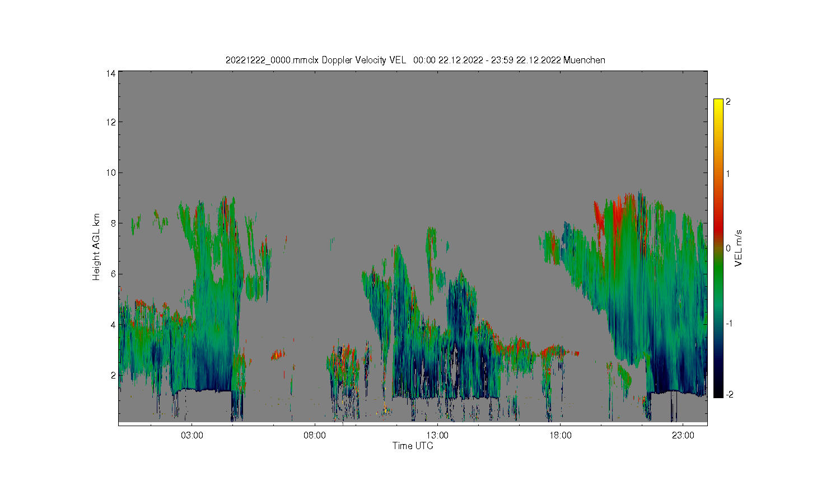840x504 pixels.
Task: Click the '03:00' time tick label
Action: point(192,435)
